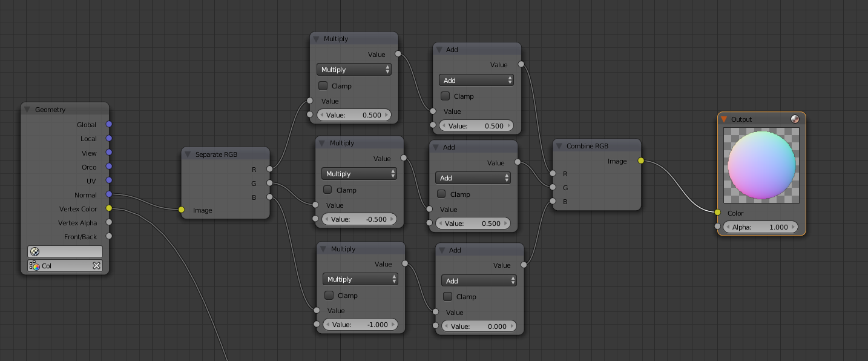Clear the Col vertex color layer with X icon
Viewport: 868px width, 361px height.
[96, 266]
